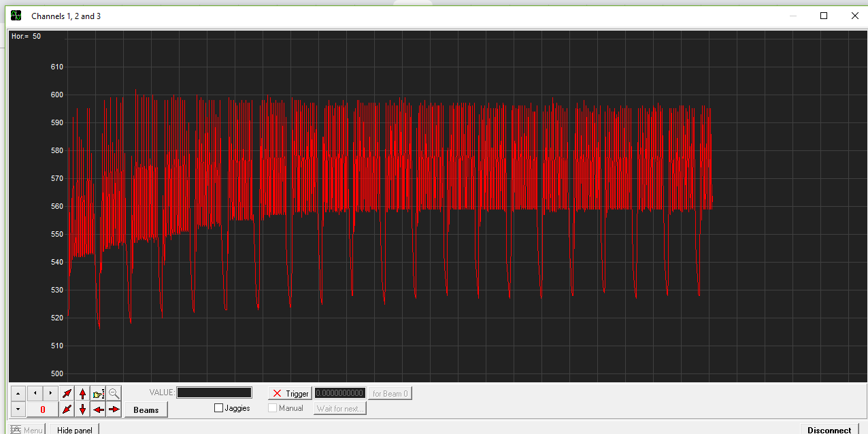Click the red right arrow icon
Viewport: 868px width, 434px height.
coord(114,410)
